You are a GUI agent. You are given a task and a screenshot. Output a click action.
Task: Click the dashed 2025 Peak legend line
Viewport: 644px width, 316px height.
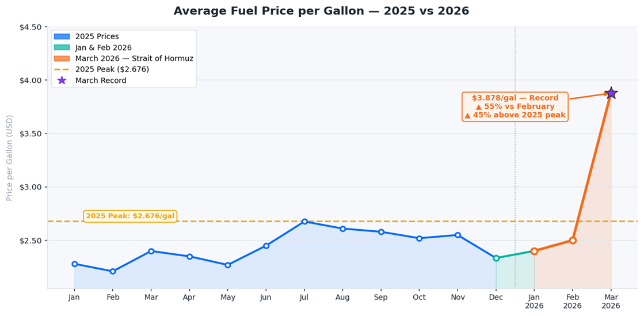(x=62, y=70)
